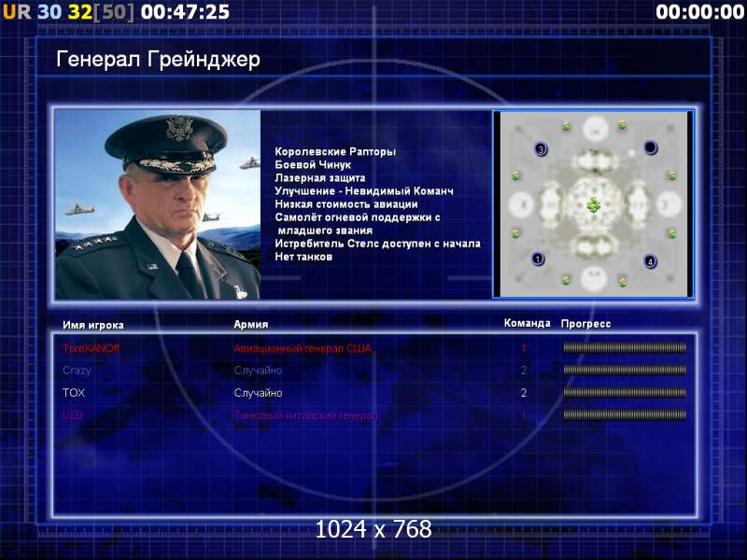This screenshot has width=747, height=560.
Task: Click 'Авиационный генерал США' army entry
Action: [x=303, y=348]
